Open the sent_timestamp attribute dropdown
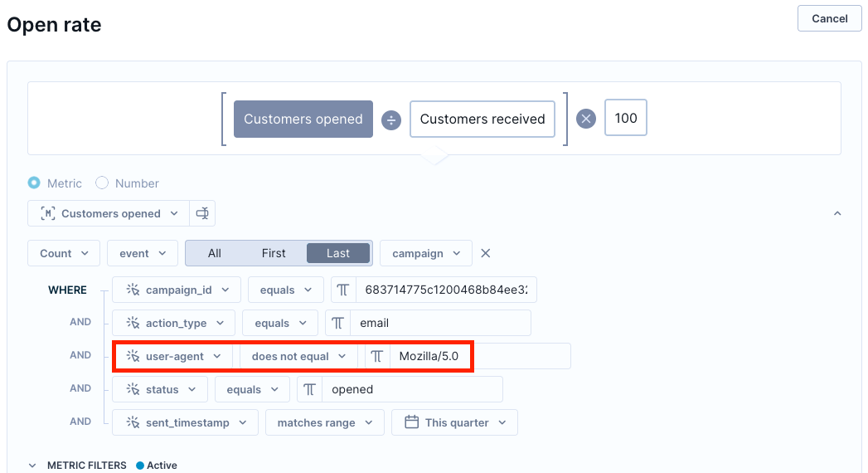This screenshot has width=868, height=473. (x=185, y=422)
